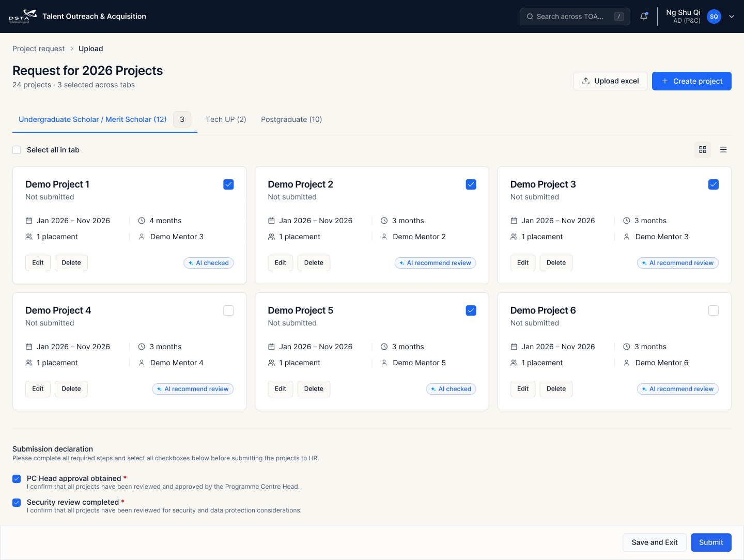The image size is (744, 560).
Task: Click Talent Outreach & Acquisition title
Action: (x=94, y=17)
